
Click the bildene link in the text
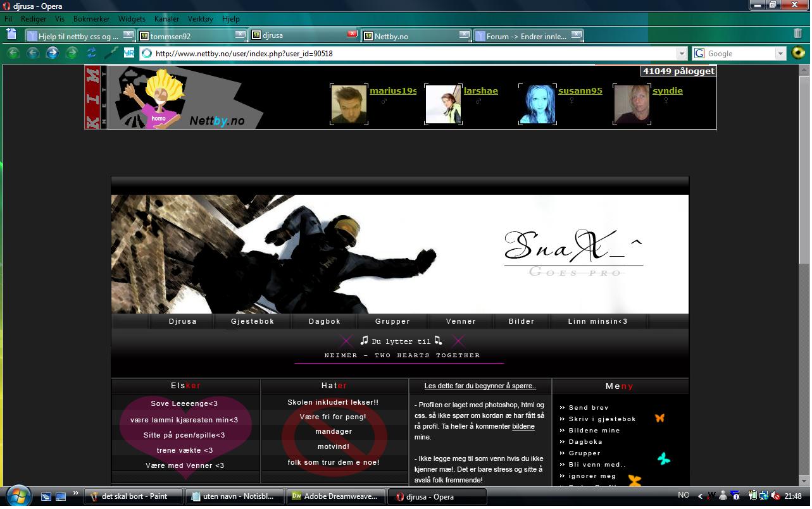pos(523,427)
